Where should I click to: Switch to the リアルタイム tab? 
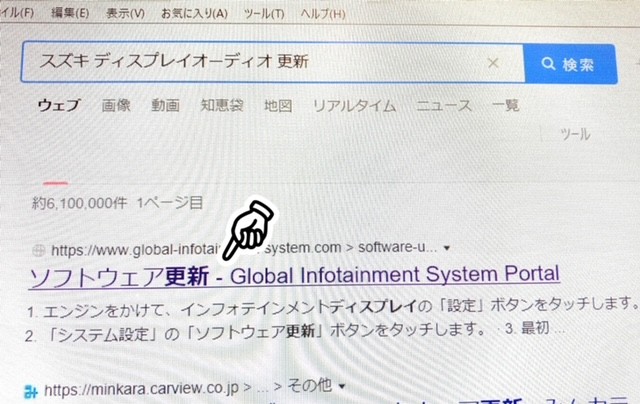pyautogui.click(x=354, y=106)
